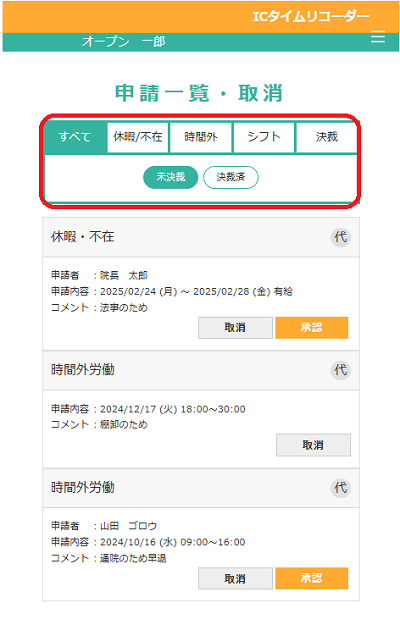Switch to the 時間外 tab

pyautogui.click(x=200, y=137)
